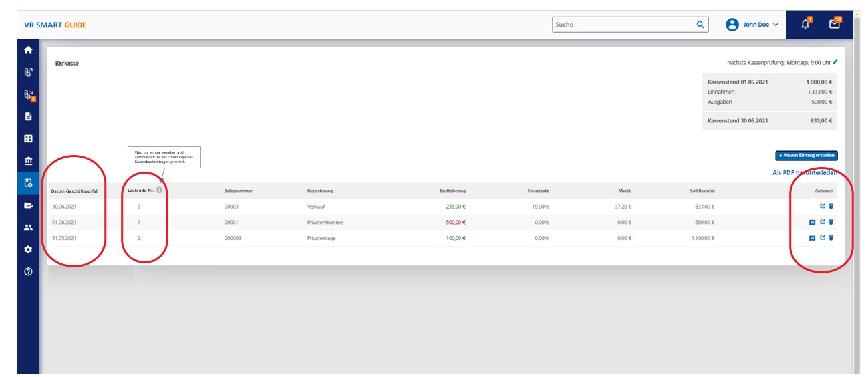Screen dimensions: 868x377
Task: Click Belegnummer 00001
Action: point(231,223)
